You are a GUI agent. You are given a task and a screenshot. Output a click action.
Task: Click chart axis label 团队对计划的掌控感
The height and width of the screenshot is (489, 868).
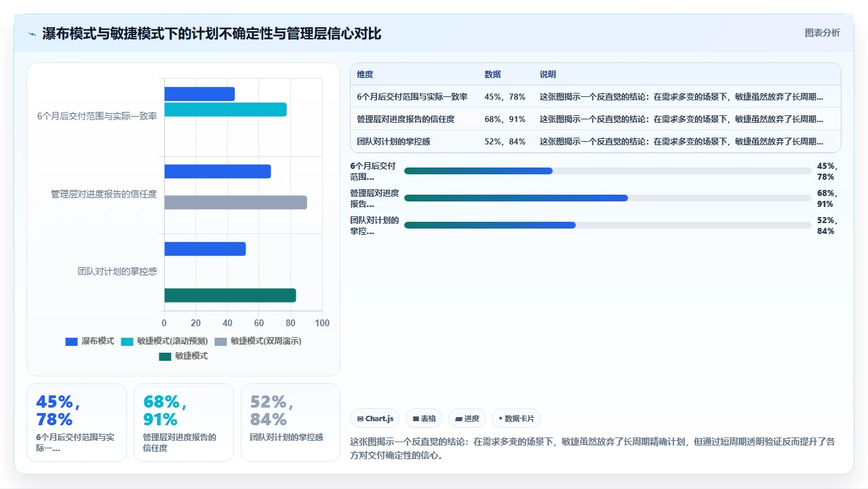point(117,272)
